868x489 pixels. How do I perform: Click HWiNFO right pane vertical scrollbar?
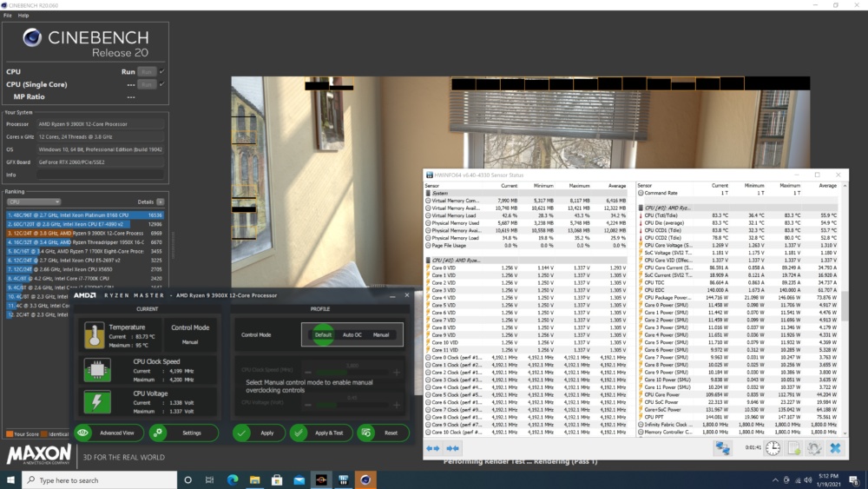[x=845, y=307]
